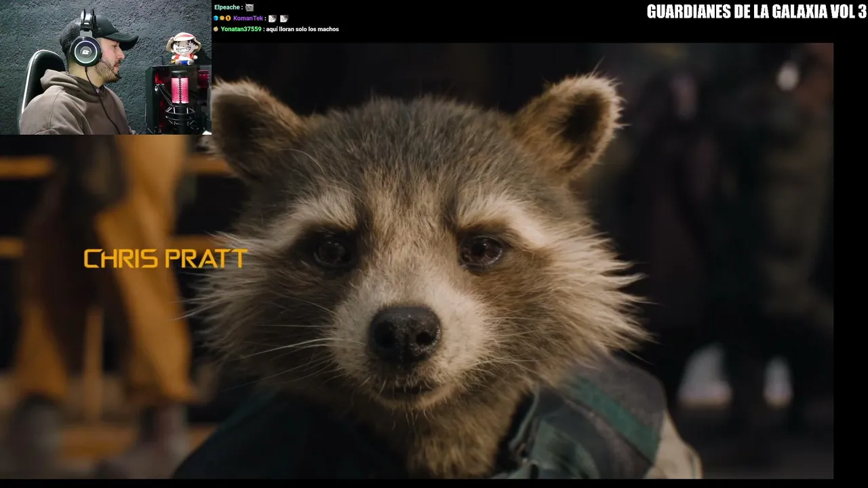Click the cat emote in Elpeache's message
The image size is (868, 488).
click(x=249, y=7)
